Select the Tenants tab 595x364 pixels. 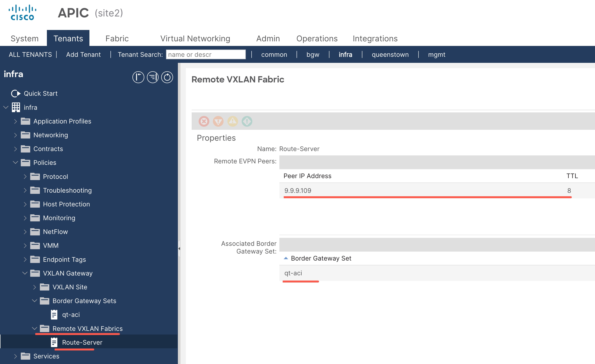click(x=68, y=38)
